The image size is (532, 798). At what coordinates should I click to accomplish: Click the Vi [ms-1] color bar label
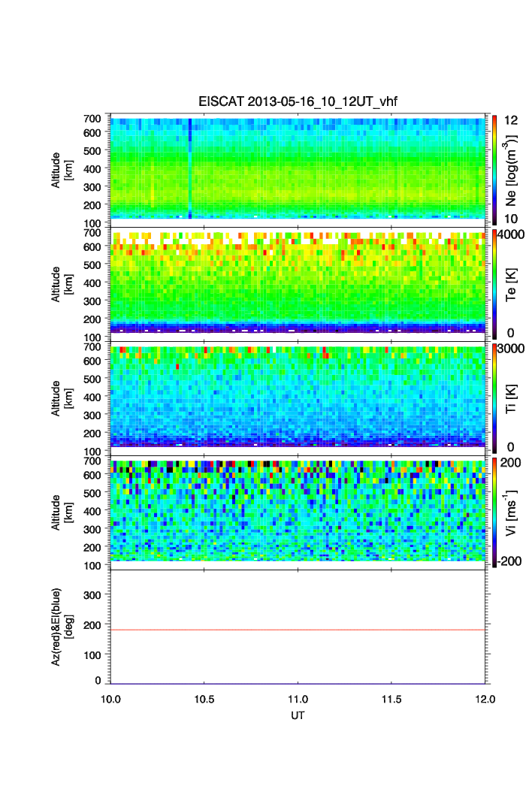click(511, 511)
